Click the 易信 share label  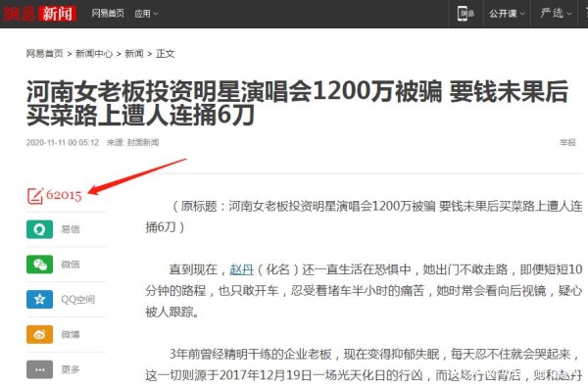[71, 229]
